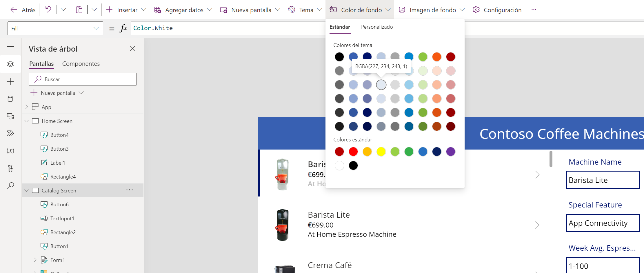The width and height of the screenshot is (644, 273).
Task: Open the Agregar datos menu
Action: [183, 10]
